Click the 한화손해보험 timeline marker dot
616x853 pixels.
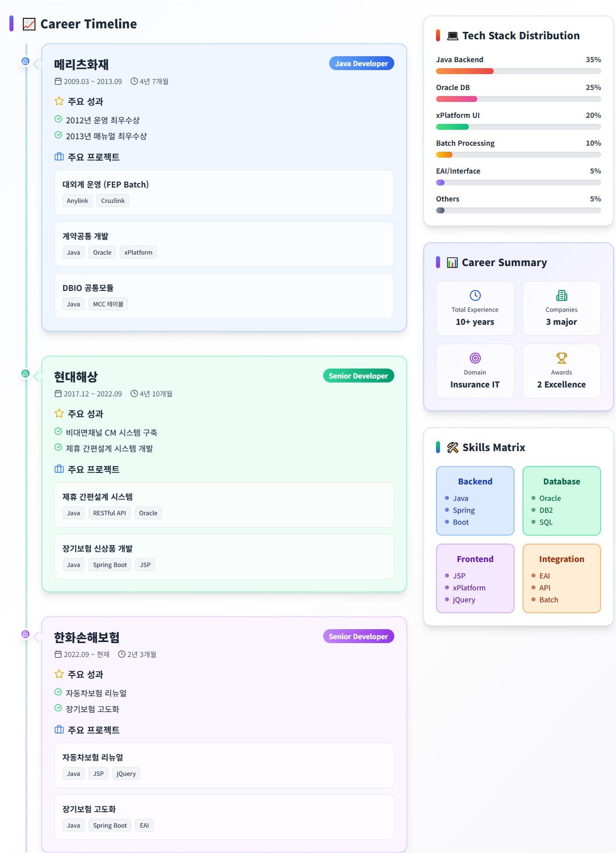(26, 634)
